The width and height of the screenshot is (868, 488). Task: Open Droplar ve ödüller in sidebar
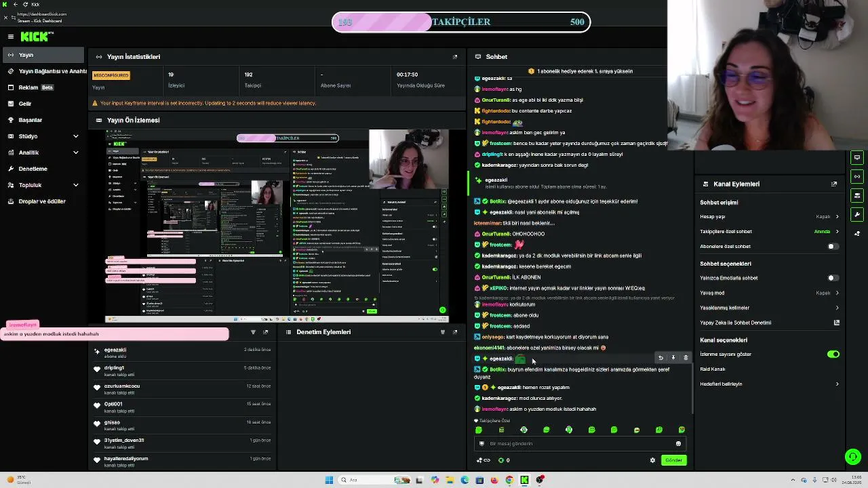(43, 201)
